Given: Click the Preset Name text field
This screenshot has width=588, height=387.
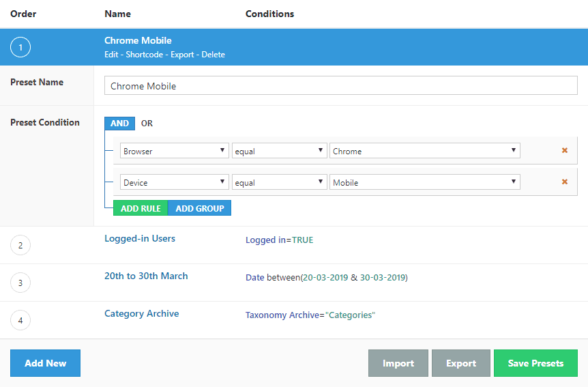Looking at the screenshot, I should click(x=340, y=86).
